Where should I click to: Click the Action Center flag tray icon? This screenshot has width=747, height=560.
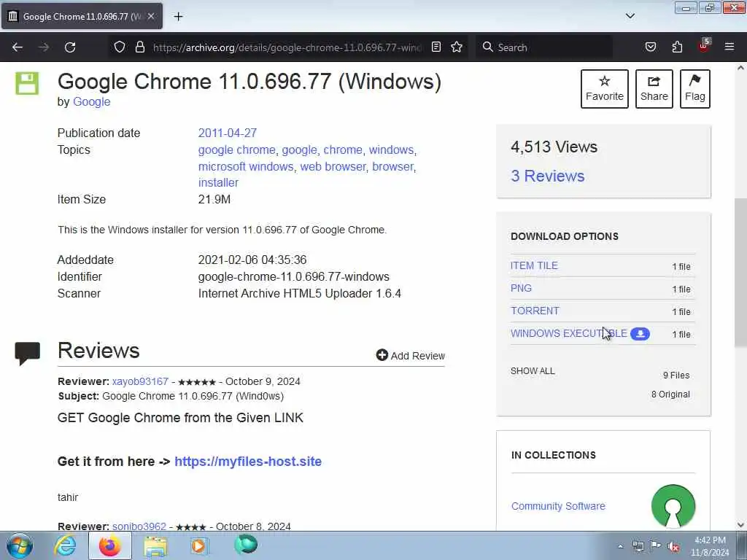coord(656,545)
